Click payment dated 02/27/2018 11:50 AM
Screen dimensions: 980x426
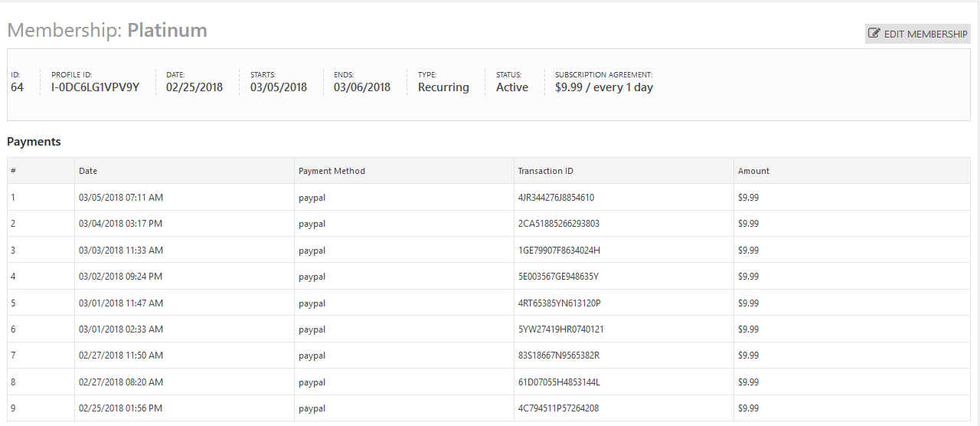click(x=121, y=356)
